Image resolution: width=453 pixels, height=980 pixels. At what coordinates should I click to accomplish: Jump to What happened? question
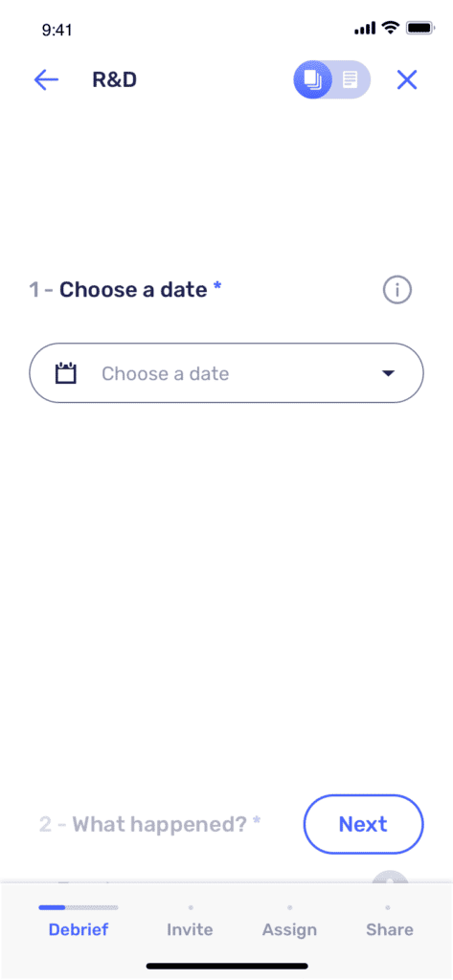click(150, 824)
